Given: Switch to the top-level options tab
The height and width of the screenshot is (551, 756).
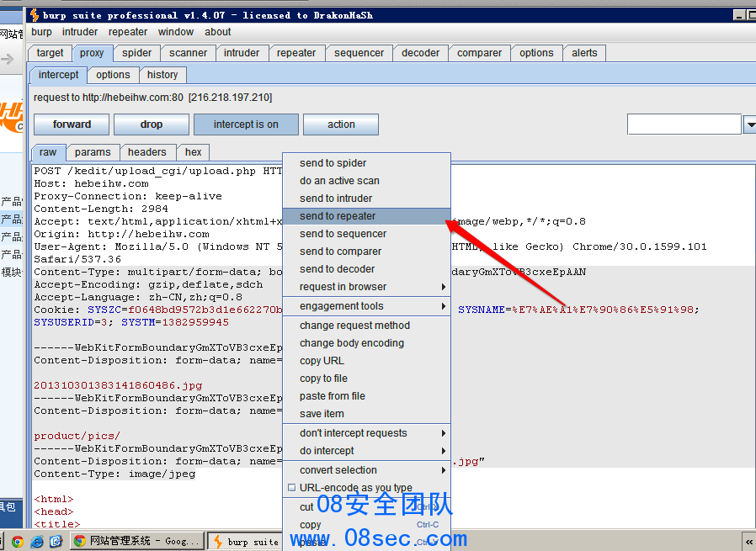Looking at the screenshot, I should click(536, 53).
